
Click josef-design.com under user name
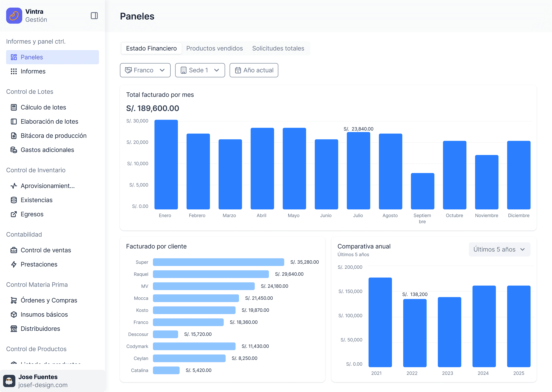pos(43,385)
